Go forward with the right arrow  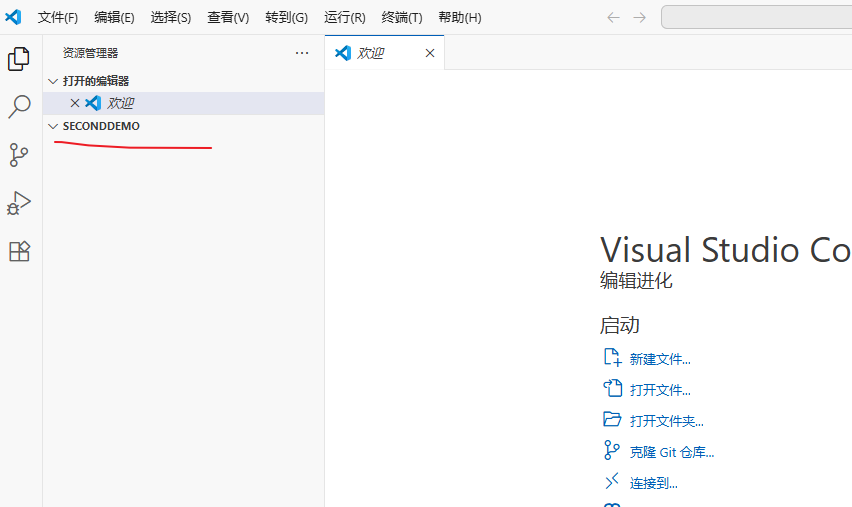[x=640, y=17]
